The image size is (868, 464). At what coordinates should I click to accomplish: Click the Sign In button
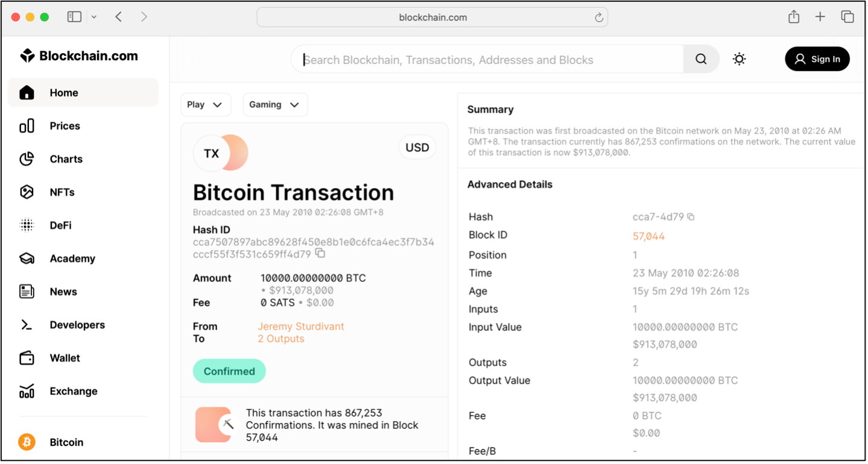pyautogui.click(x=817, y=59)
